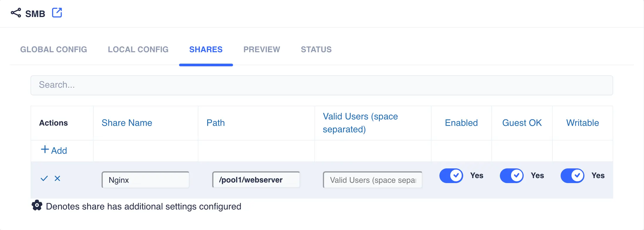Select the Shares tab
Screen dimensions: 644x230
pyautogui.click(x=206, y=49)
